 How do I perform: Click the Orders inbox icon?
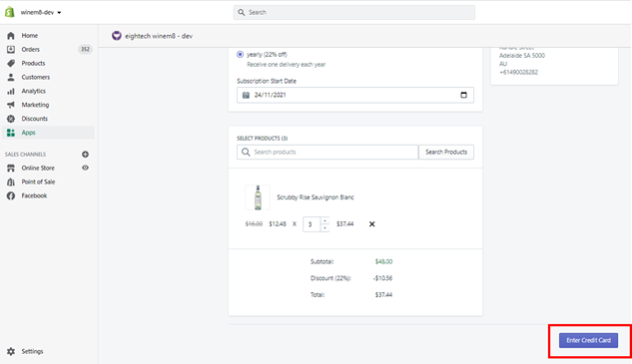11,49
